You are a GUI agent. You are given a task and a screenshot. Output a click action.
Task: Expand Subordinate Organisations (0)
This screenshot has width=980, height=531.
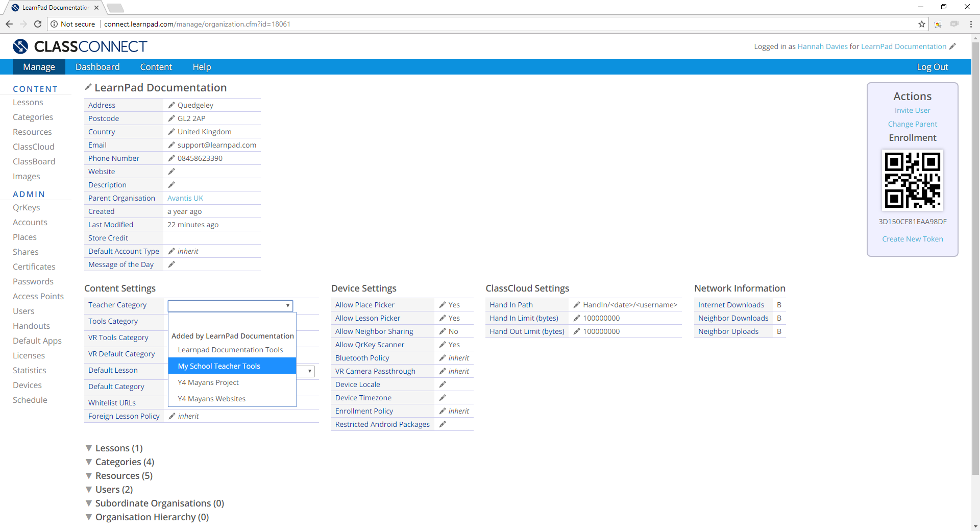point(155,503)
